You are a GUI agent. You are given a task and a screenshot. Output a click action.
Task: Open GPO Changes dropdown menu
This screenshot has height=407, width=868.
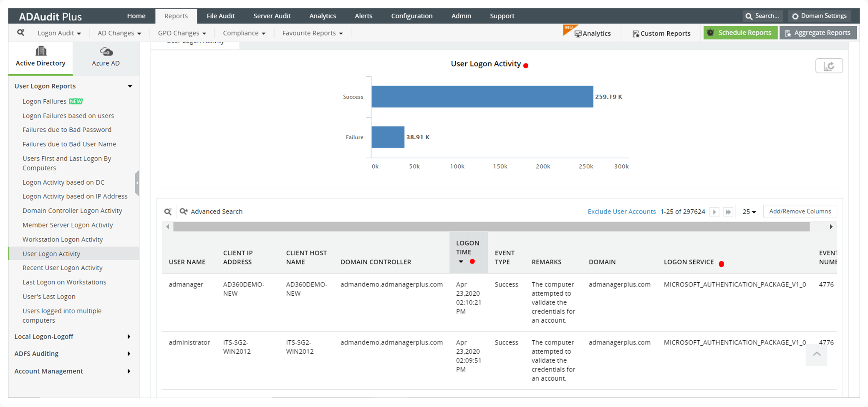(x=182, y=33)
